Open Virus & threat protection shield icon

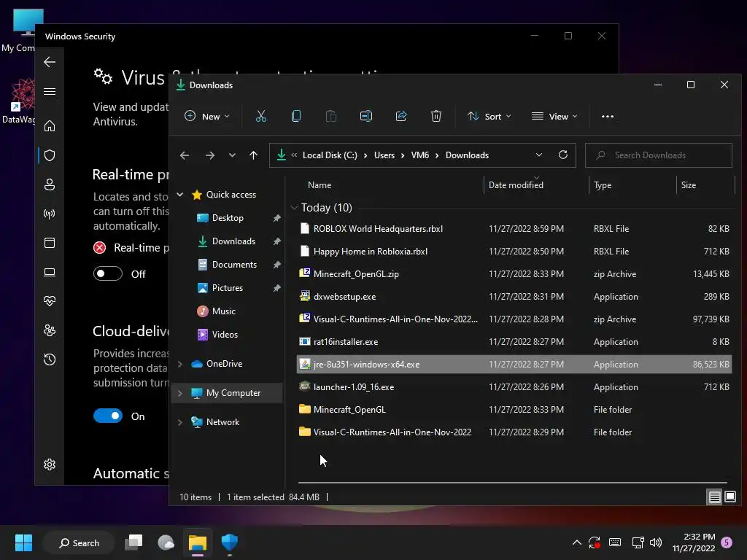(x=50, y=155)
